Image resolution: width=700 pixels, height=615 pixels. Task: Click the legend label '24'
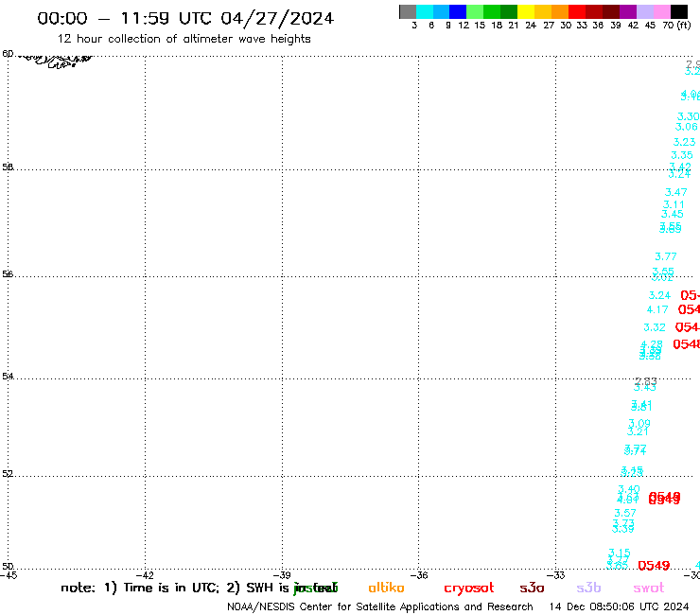pos(531,26)
